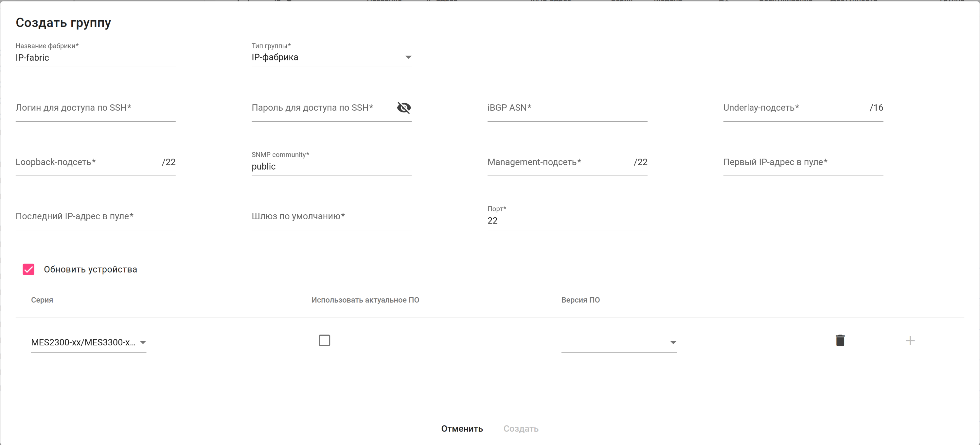
Task: Uncheck the Обновить устройства checkbox
Action: (28, 270)
